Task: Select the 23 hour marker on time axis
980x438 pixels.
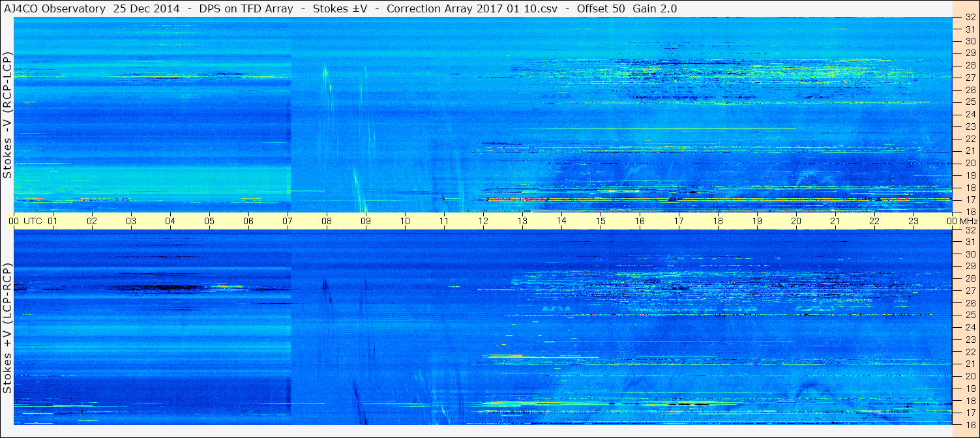Action: 913,221
